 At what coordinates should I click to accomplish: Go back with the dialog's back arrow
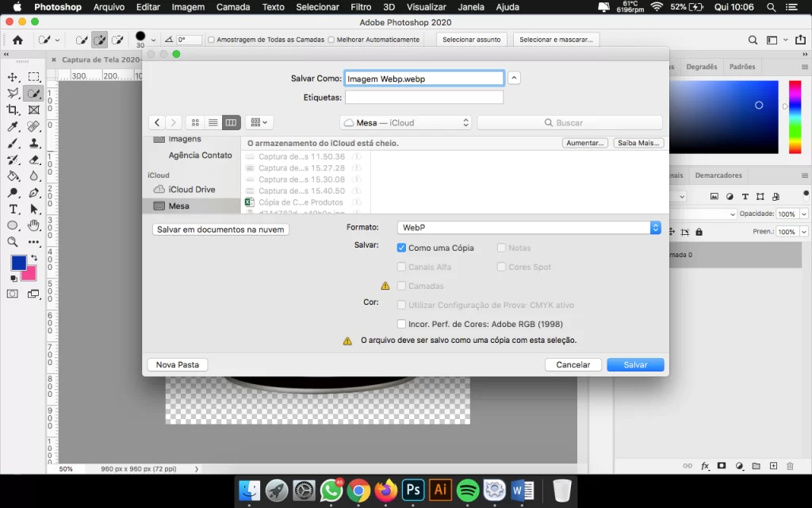158,122
